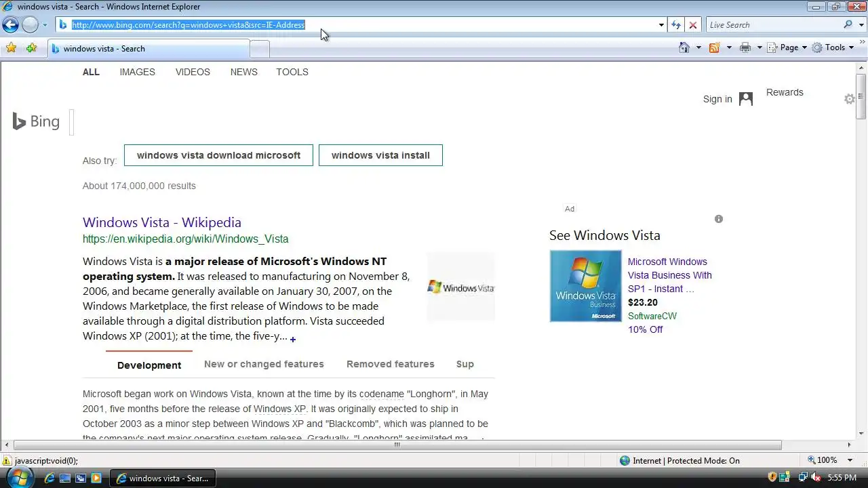Click the ad info icon
868x488 pixels.
[719, 219]
